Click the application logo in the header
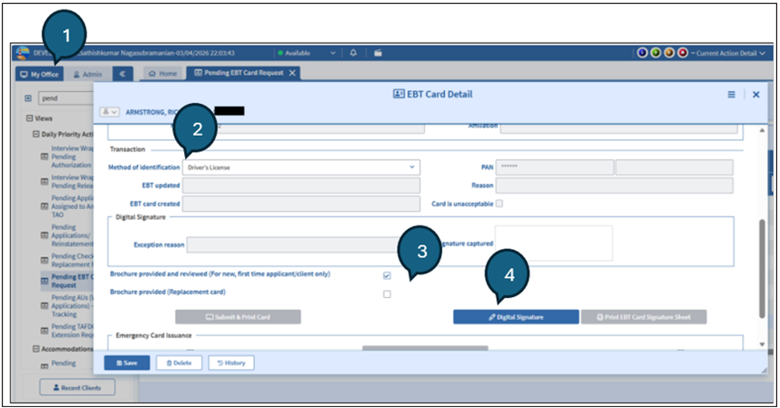This screenshot has width=780, height=408. tap(22, 53)
